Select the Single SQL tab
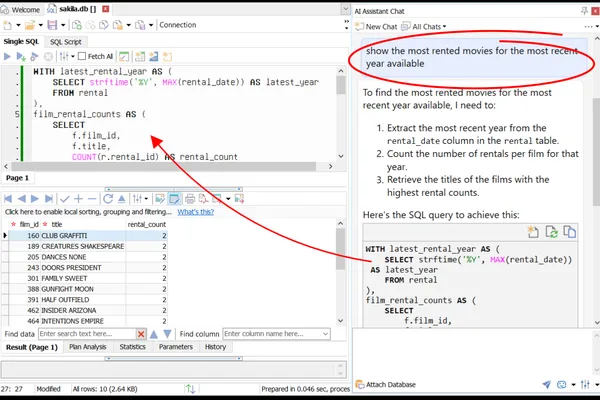Screen dimensions: 600x400 (21, 41)
